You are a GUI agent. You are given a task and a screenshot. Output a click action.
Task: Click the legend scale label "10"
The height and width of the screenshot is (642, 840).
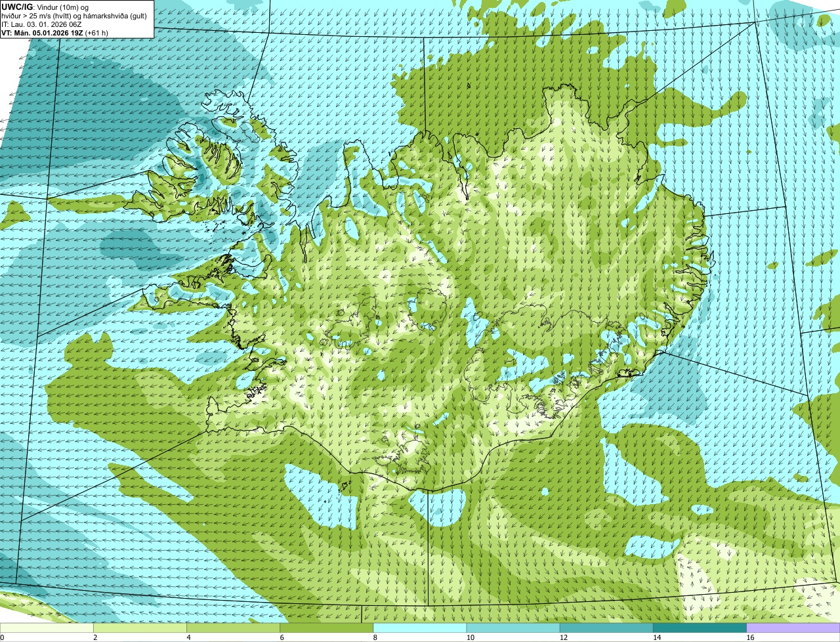click(x=470, y=637)
